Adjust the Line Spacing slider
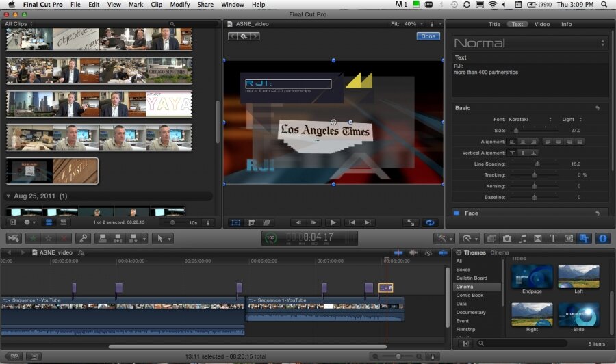 (537, 164)
